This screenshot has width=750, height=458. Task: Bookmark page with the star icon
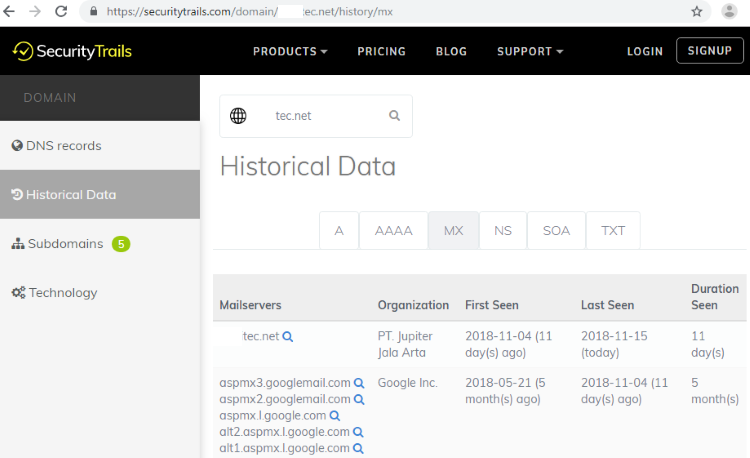click(697, 11)
